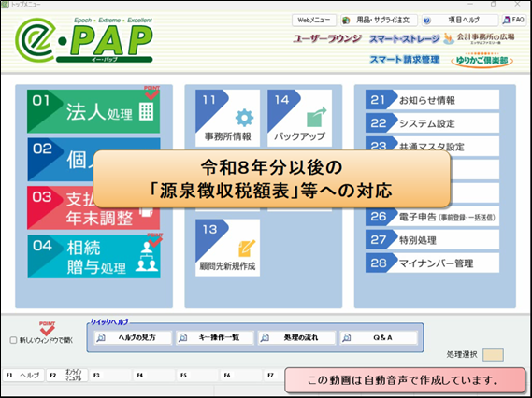Viewport: 532px width, 398px height.
Task: Click the people icon on 相続贈与処理
Action: point(147,257)
